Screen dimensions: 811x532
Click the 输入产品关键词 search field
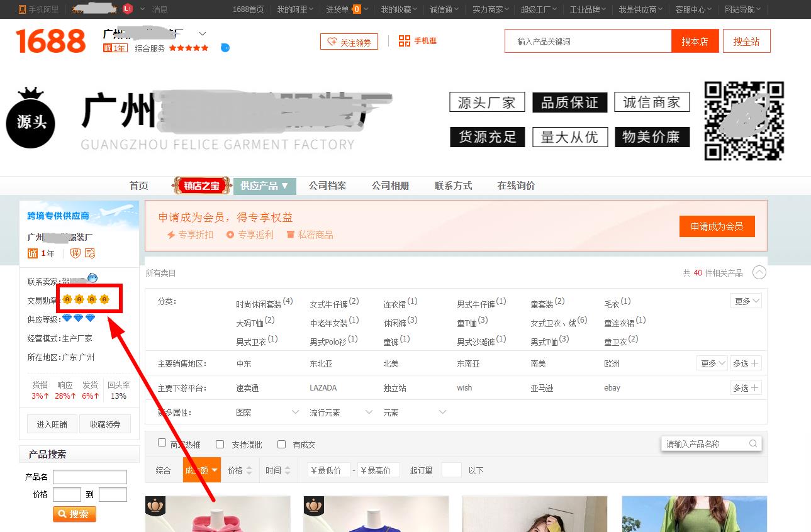(588, 42)
